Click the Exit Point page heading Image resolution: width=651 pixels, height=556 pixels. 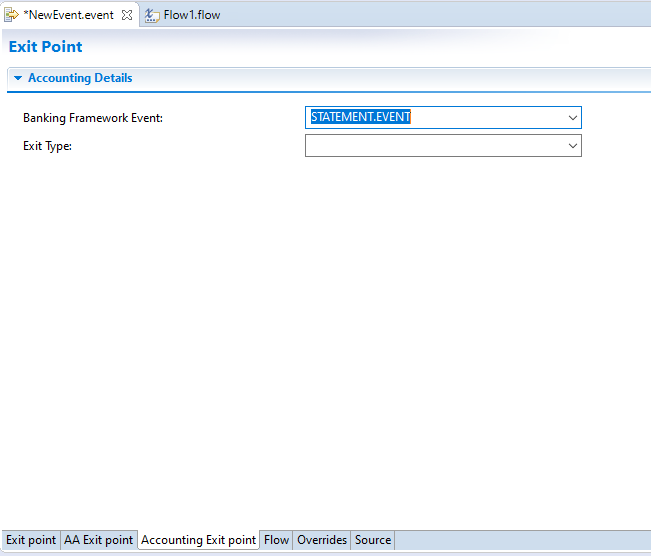[x=46, y=47]
